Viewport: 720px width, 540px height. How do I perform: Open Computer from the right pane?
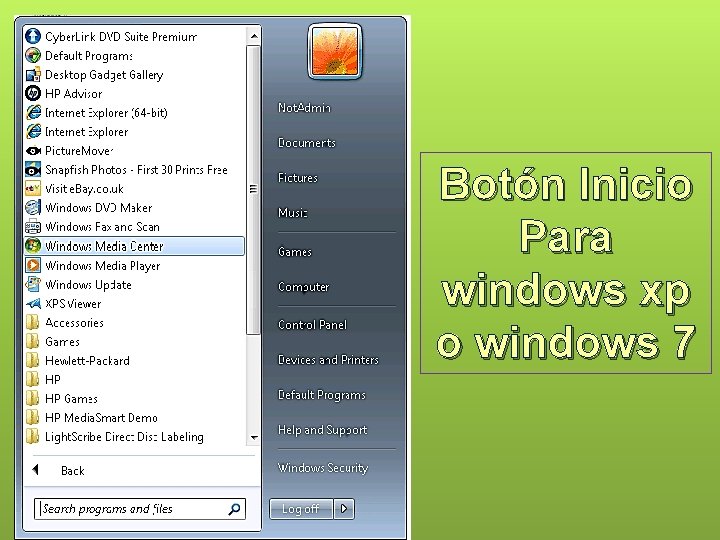click(304, 287)
